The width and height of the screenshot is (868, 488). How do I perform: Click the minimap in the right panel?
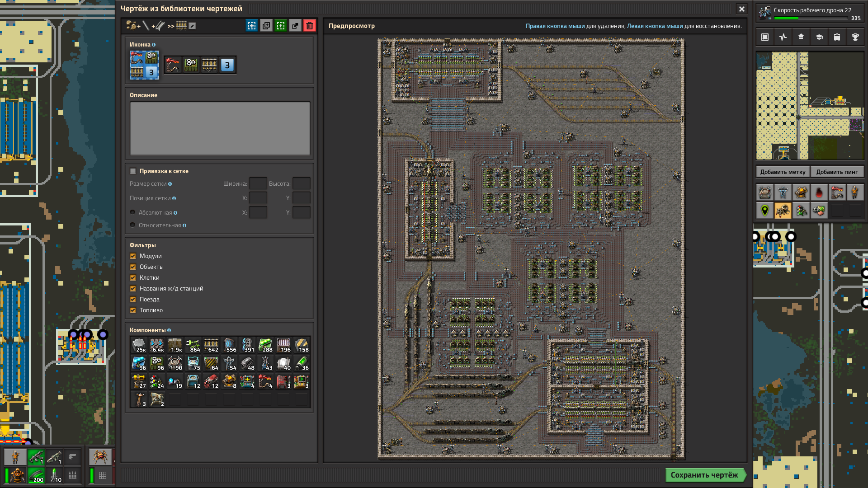[810, 106]
